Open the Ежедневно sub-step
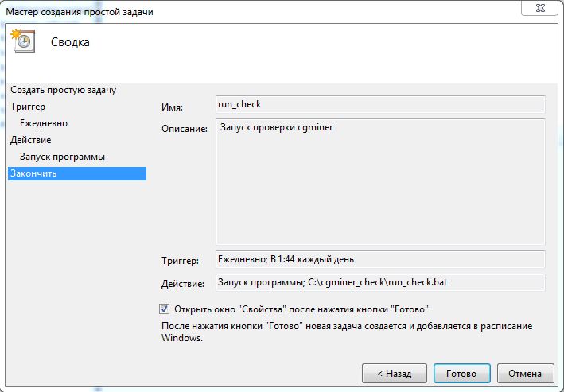The image size is (564, 392). click(x=44, y=123)
